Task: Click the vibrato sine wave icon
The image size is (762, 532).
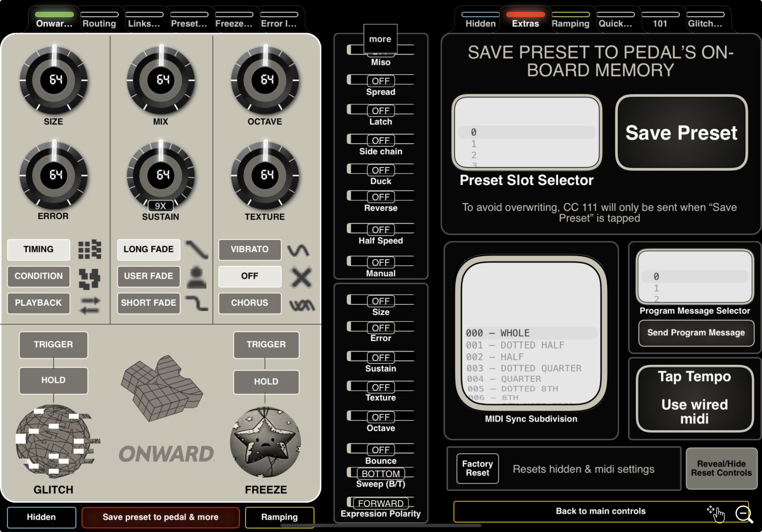Action: (x=298, y=250)
